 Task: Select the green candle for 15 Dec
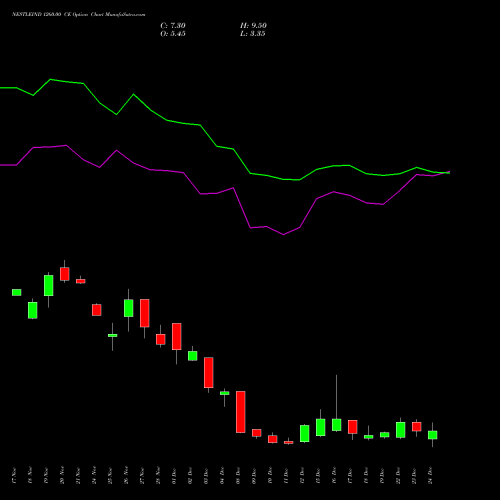(321, 427)
